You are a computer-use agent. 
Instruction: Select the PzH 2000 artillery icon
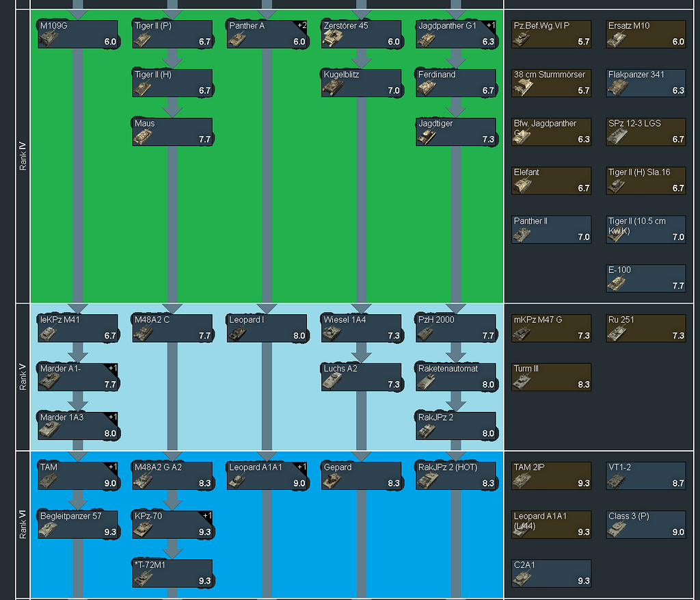point(457,328)
